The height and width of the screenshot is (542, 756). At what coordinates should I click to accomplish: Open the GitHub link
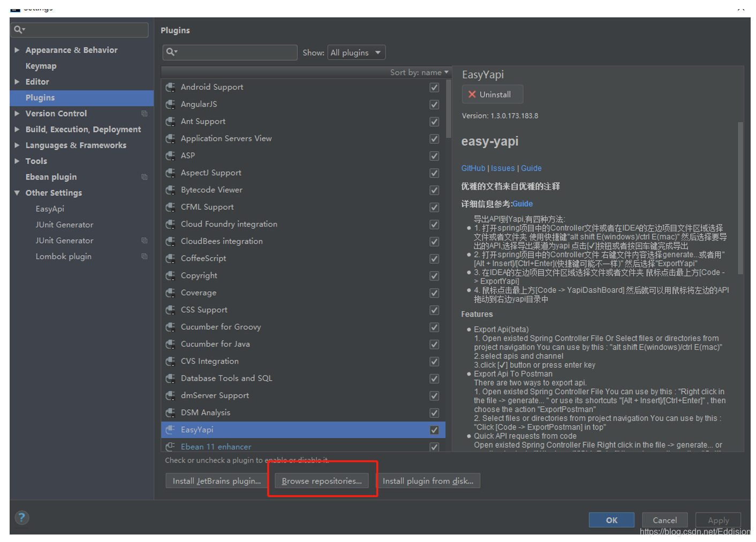coord(473,168)
